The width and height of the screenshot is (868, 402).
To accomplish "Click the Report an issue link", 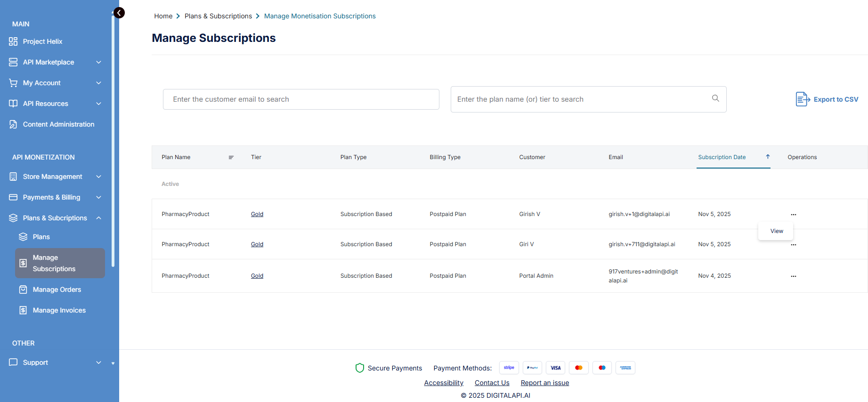I will point(544,383).
